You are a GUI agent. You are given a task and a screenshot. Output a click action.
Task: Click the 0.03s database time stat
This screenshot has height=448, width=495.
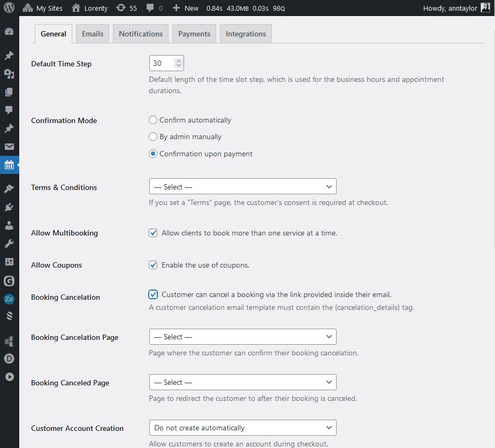coord(261,8)
